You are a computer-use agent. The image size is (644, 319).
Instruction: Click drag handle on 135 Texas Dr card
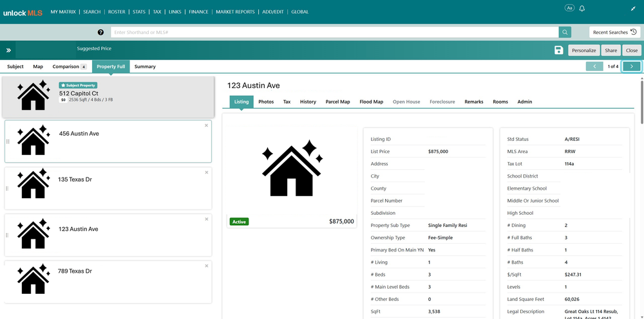click(x=8, y=188)
